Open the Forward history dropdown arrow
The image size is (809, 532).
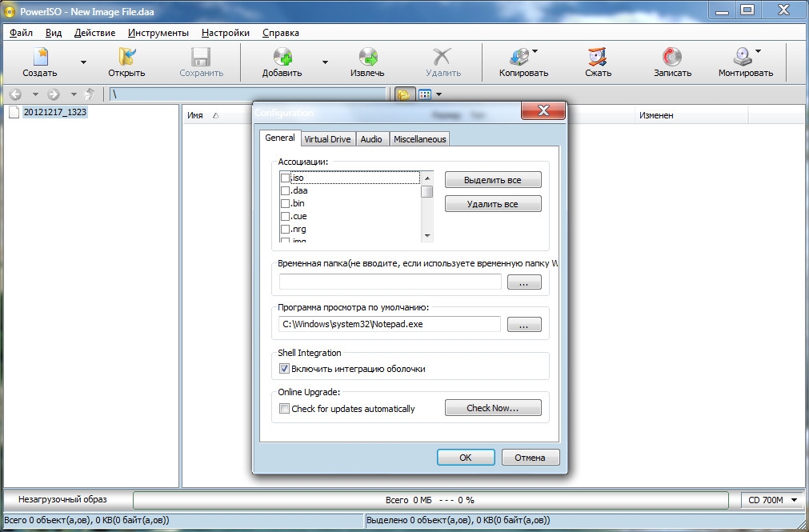(x=74, y=94)
